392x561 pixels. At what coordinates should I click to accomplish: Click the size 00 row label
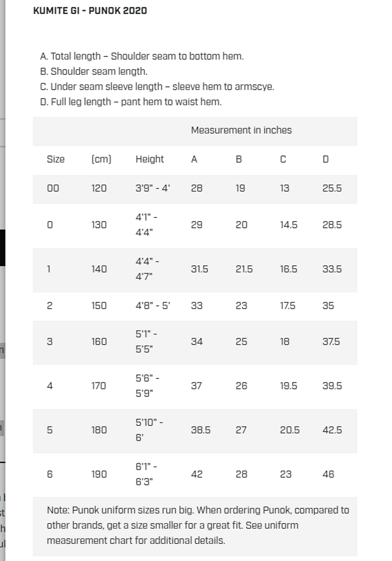[x=53, y=188]
